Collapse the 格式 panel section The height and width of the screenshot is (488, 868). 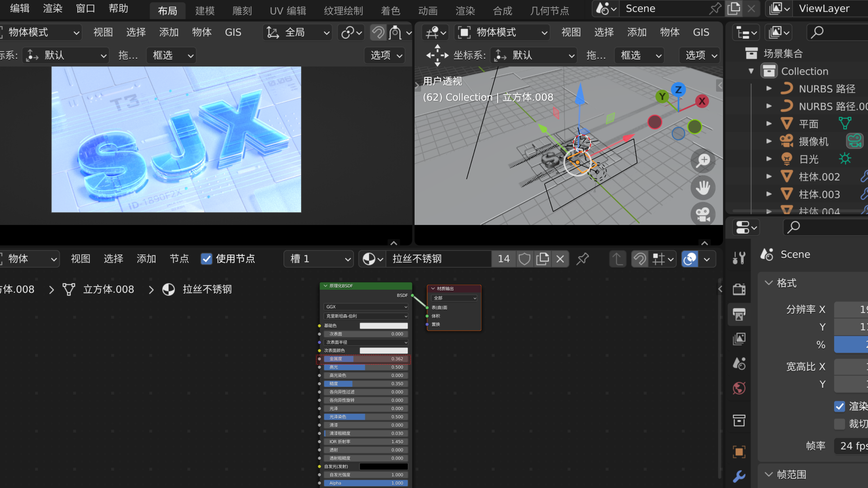[769, 283]
